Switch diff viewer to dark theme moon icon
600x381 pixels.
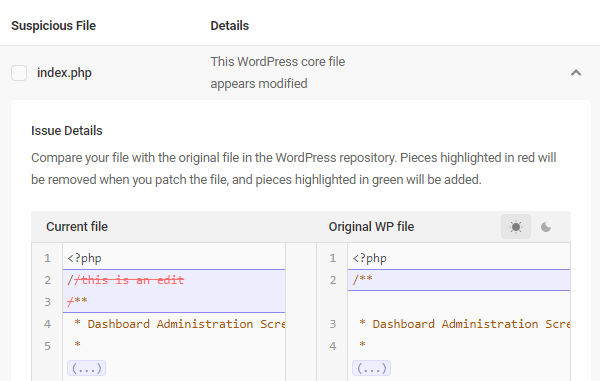point(546,227)
